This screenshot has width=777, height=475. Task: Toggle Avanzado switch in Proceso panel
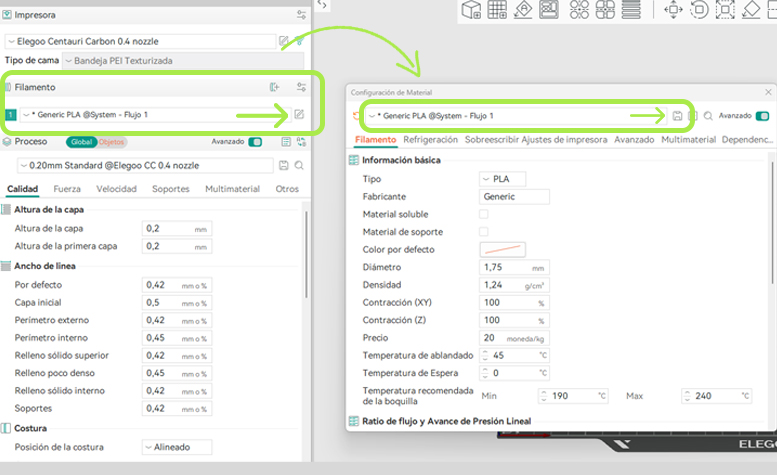pos(255,142)
